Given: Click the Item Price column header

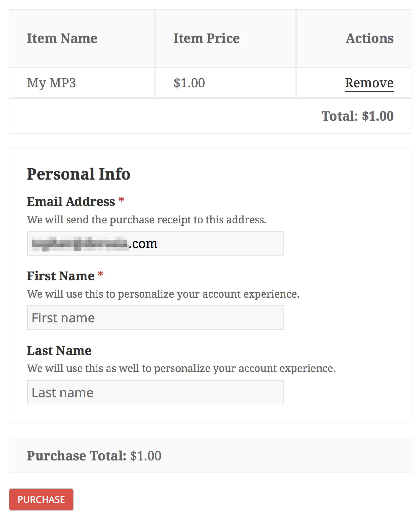Looking at the screenshot, I should pos(206,38).
